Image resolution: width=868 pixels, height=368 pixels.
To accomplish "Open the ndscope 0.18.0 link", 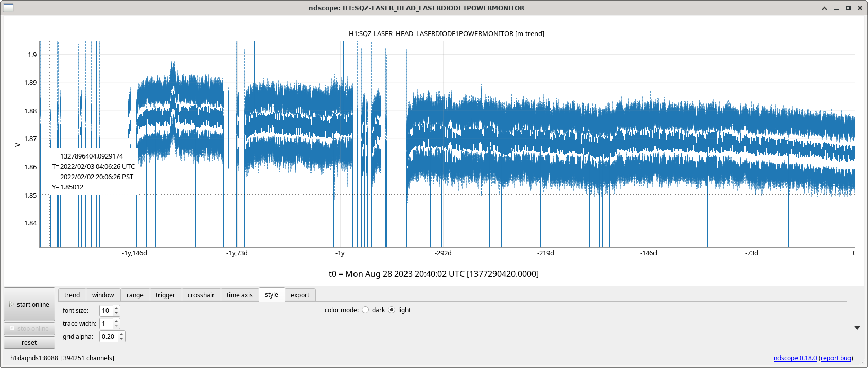I will [795, 358].
